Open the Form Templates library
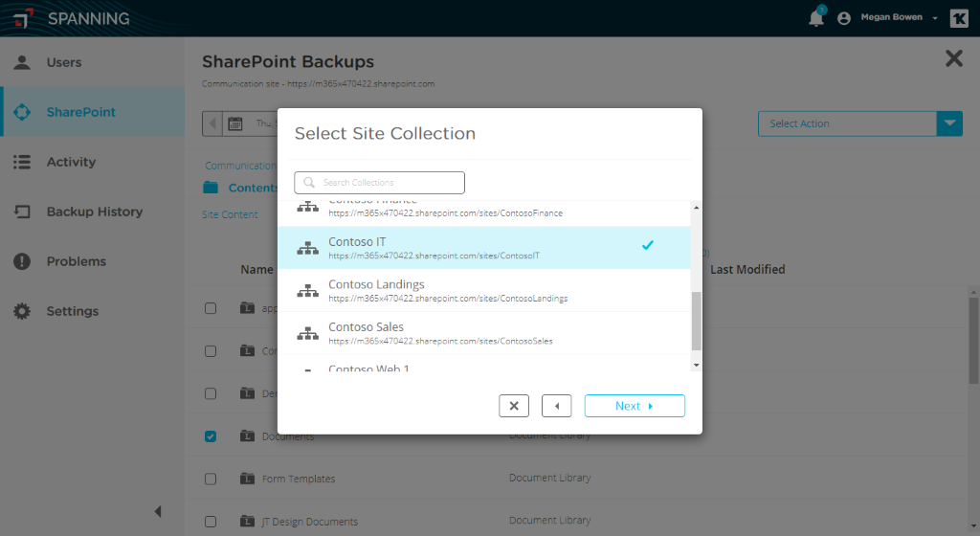The width and height of the screenshot is (980, 536). tap(299, 480)
